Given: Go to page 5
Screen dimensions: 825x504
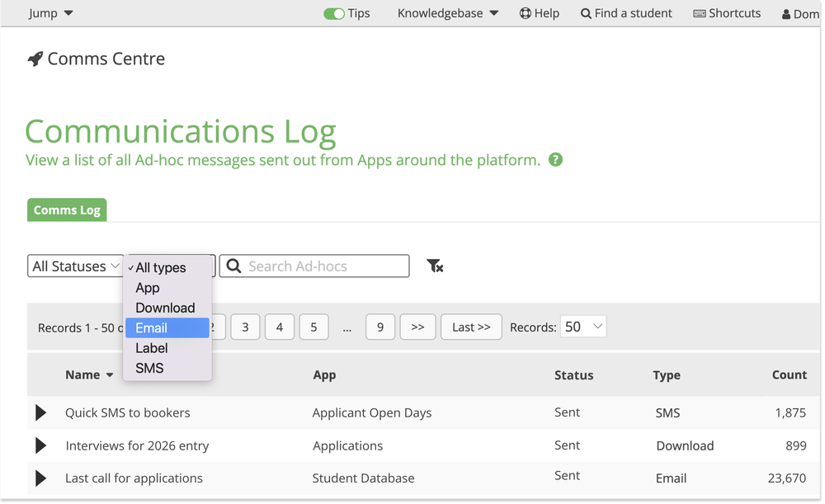Looking at the screenshot, I should (313, 327).
